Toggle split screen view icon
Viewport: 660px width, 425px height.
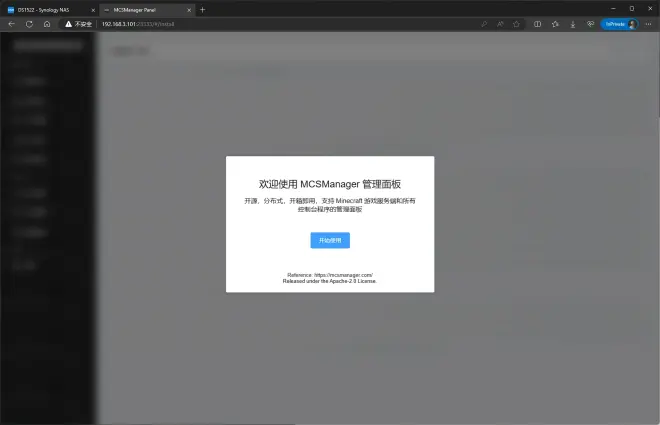pos(538,24)
